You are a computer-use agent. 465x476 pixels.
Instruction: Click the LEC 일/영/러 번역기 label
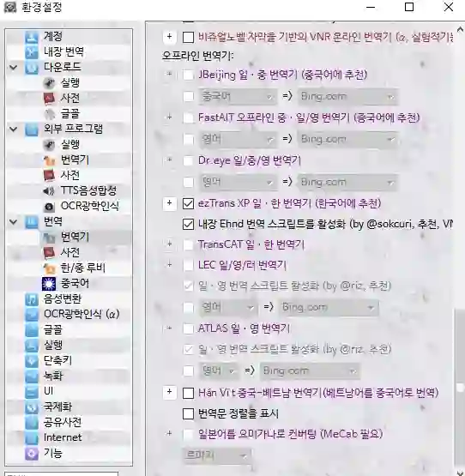click(x=242, y=265)
